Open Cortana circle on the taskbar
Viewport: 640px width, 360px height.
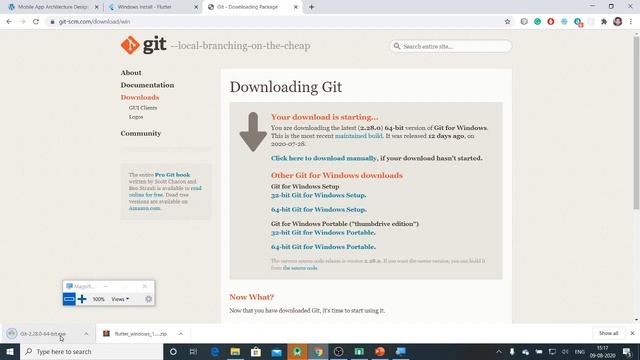coord(173,351)
